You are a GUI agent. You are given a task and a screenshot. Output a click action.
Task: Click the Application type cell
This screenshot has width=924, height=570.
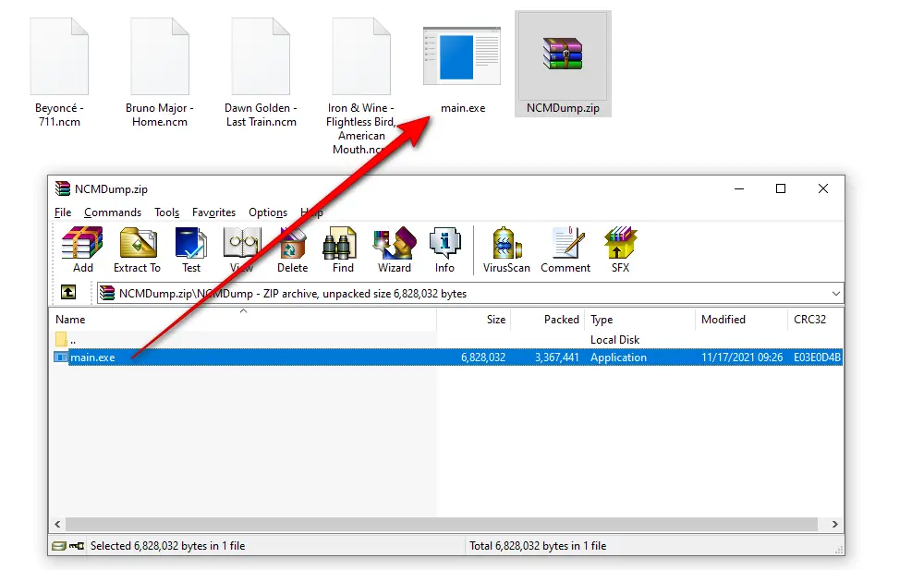point(618,358)
